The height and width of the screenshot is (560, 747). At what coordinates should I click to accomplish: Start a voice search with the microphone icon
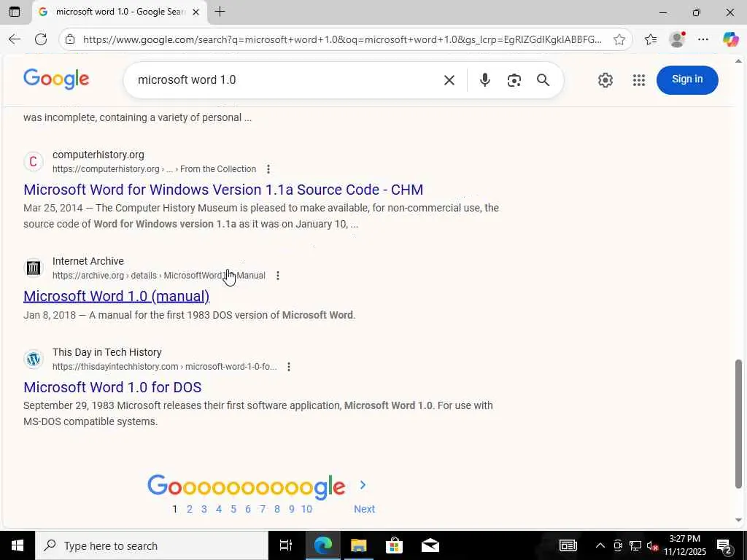[485, 80]
